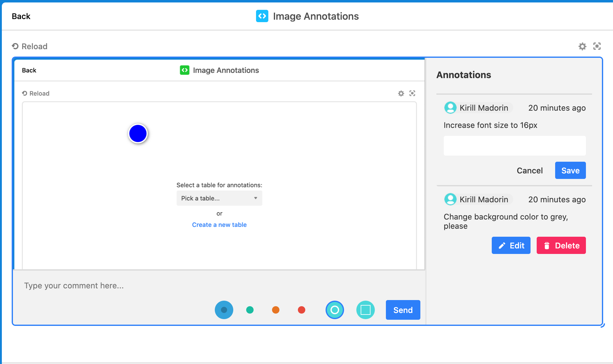Click the inner settings gear icon
Viewport: 613px width, 364px height.
click(401, 93)
